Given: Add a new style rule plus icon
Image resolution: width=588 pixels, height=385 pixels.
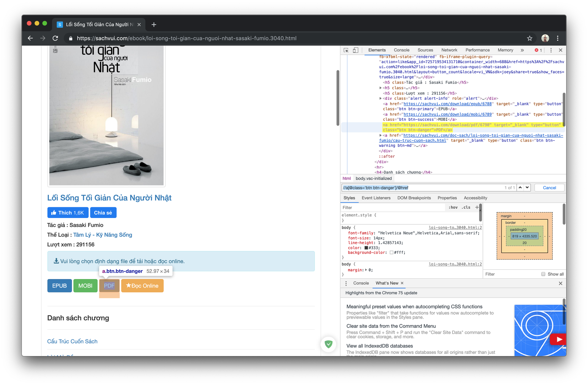Looking at the screenshot, I should tap(477, 207).
